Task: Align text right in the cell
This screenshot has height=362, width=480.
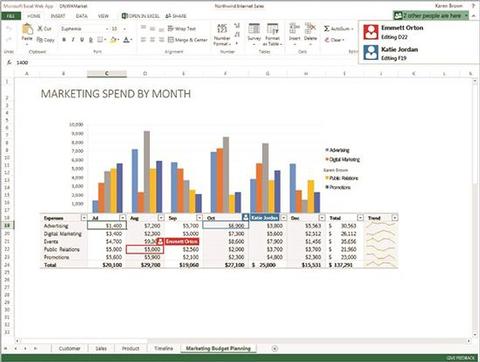Action: (x=161, y=40)
